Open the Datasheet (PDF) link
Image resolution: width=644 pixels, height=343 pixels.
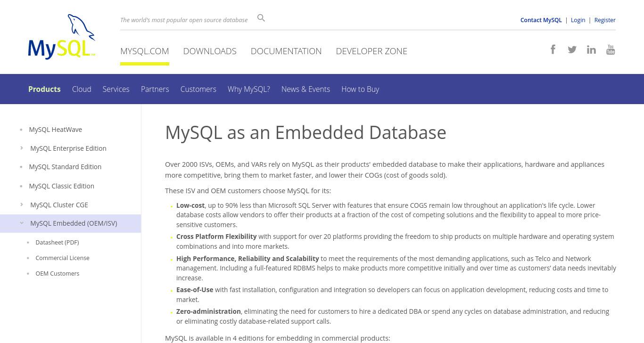pos(57,242)
